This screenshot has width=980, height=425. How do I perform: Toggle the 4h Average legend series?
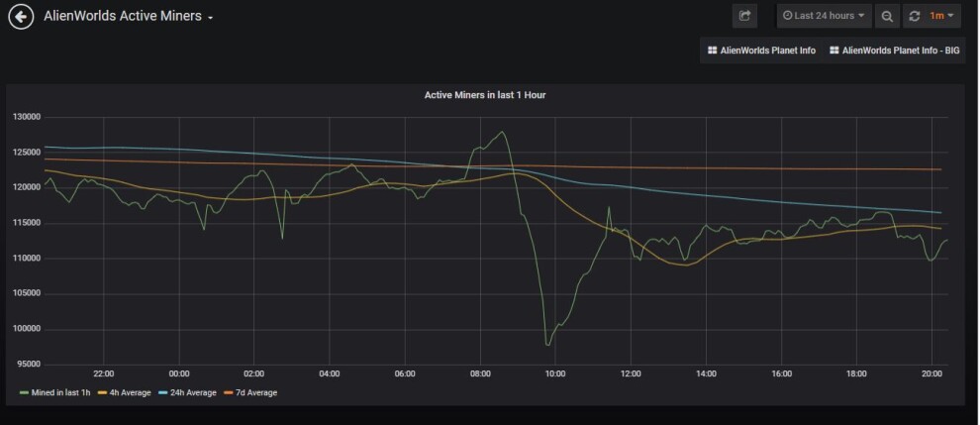(131, 393)
